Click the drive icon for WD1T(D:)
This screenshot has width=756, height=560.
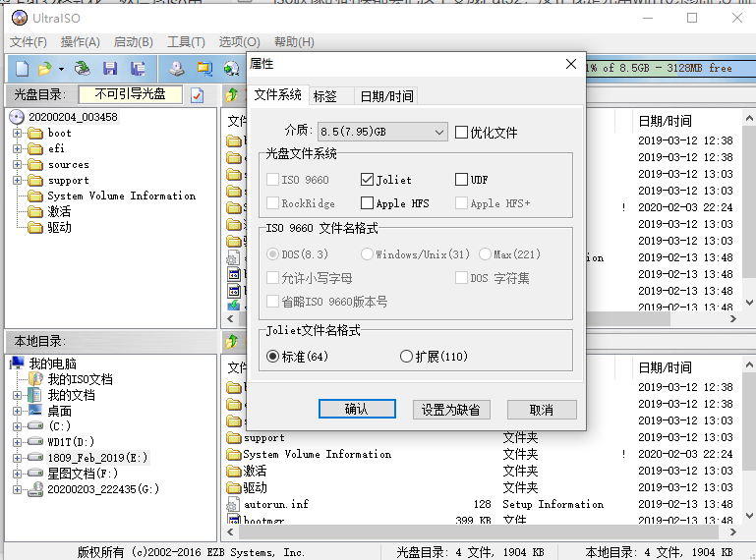click(35, 441)
